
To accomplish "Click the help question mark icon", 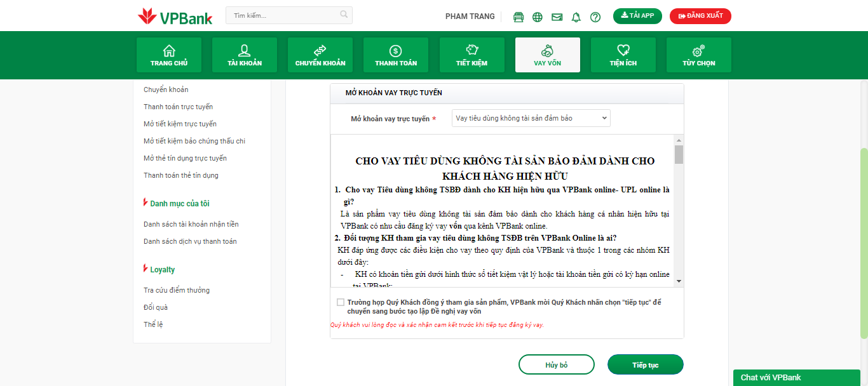I will coord(595,17).
